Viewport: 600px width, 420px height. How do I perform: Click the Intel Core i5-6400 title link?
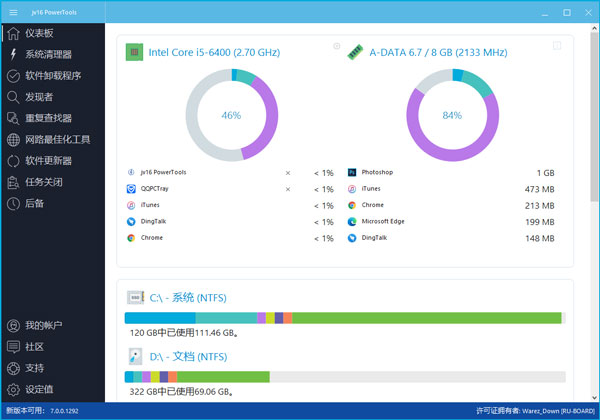(214, 52)
